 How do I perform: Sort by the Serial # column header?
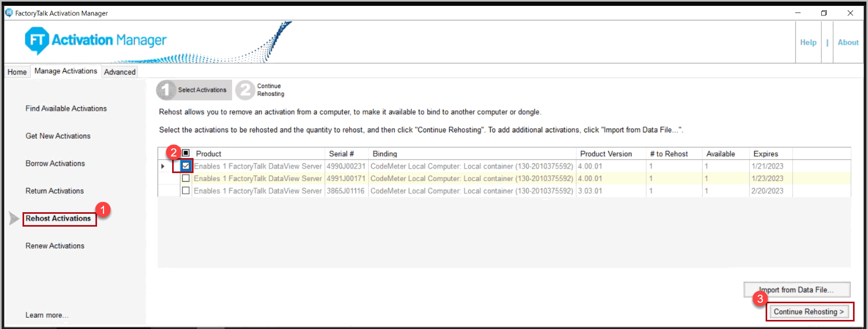point(346,154)
